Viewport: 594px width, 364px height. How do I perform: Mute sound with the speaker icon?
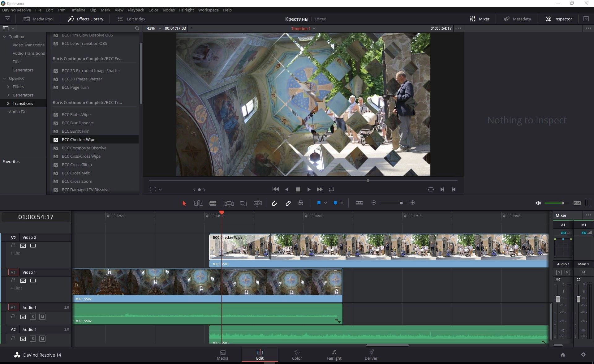[x=538, y=203]
